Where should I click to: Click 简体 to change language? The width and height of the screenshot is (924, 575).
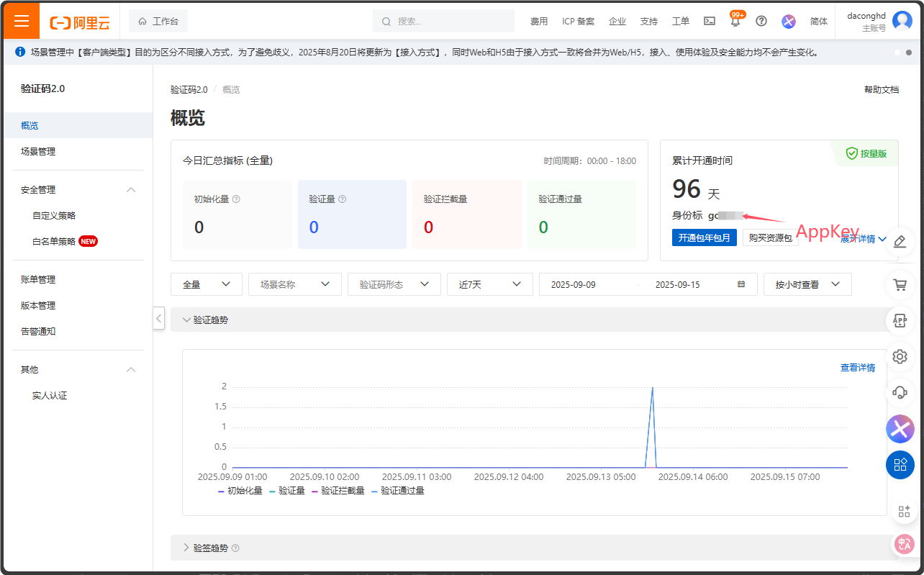click(818, 22)
